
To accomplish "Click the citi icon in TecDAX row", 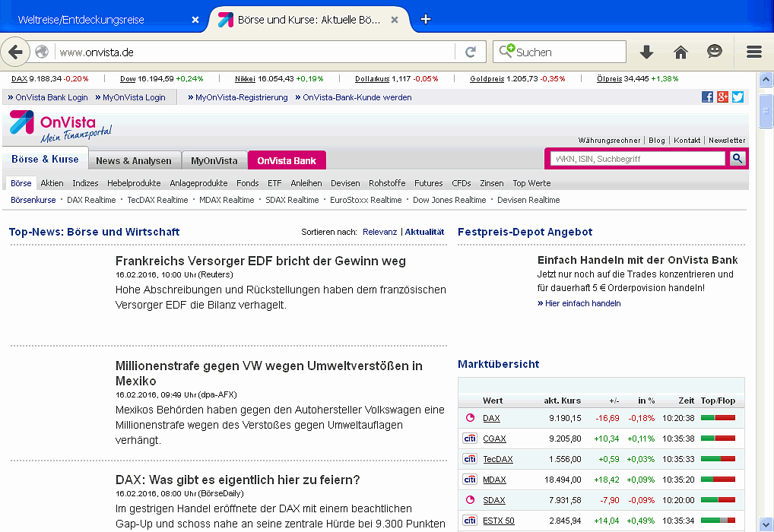I will pos(470,459).
